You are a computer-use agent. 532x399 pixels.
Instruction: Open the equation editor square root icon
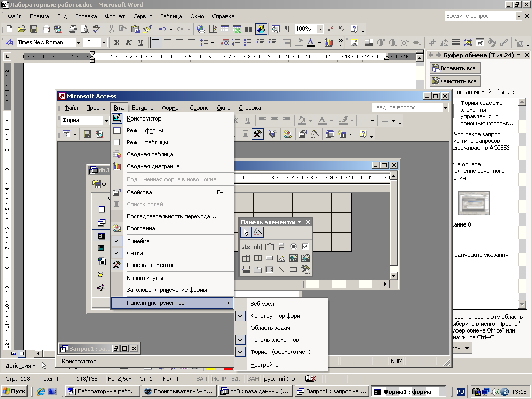click(x=224, y=43)
